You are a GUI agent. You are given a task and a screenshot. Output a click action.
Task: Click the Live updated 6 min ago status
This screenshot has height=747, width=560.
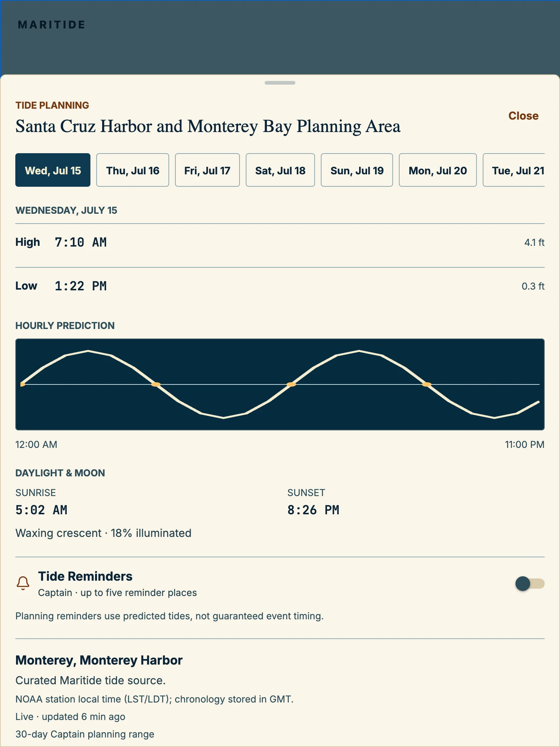coord(70,717)
